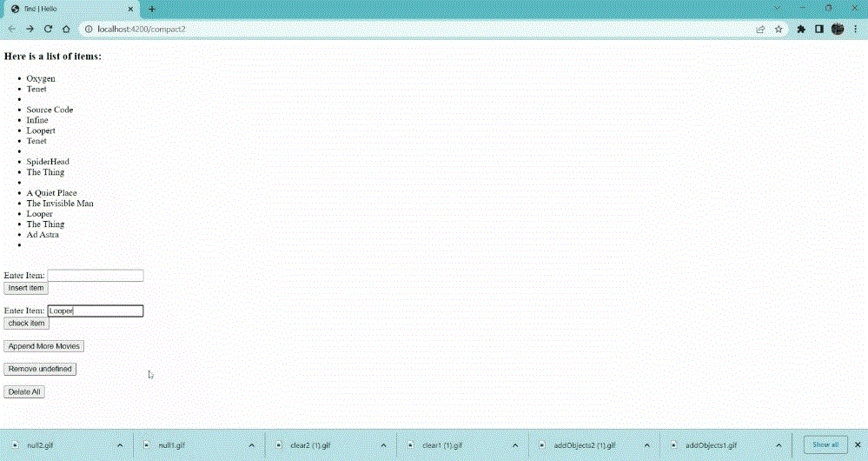The height and width of the screenshot is (461, 868).
Task: Open the tab search chevron
Action: pos(778,9)
